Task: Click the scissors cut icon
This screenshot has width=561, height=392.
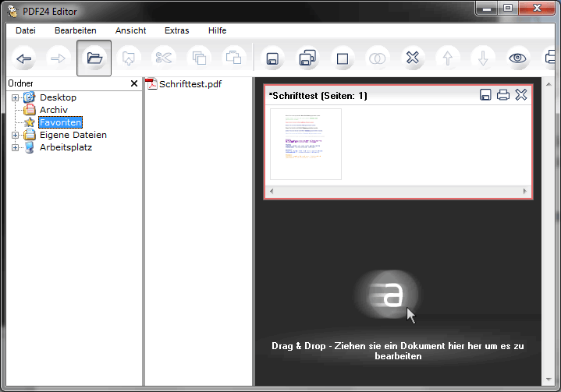Action: coord(164,58)
